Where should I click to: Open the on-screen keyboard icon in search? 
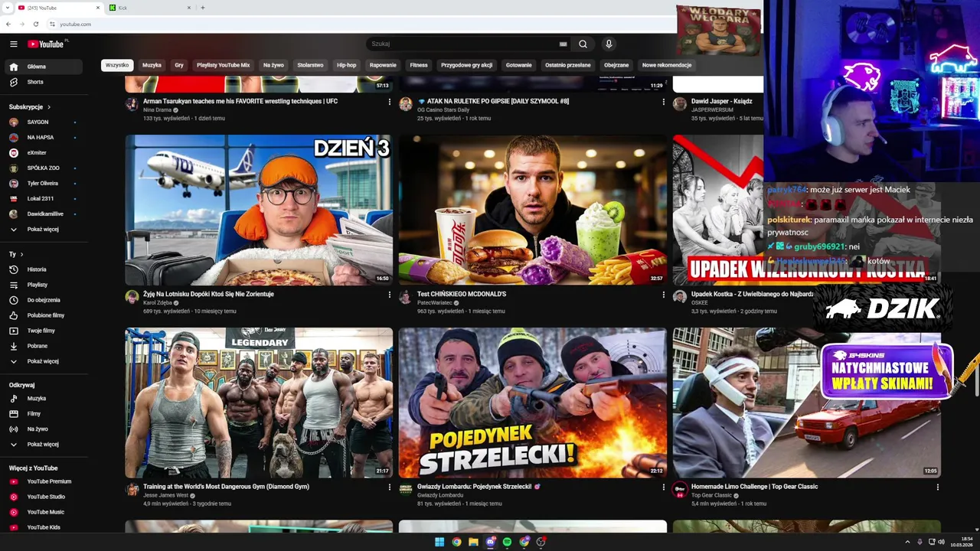click(x=563, y=44)
